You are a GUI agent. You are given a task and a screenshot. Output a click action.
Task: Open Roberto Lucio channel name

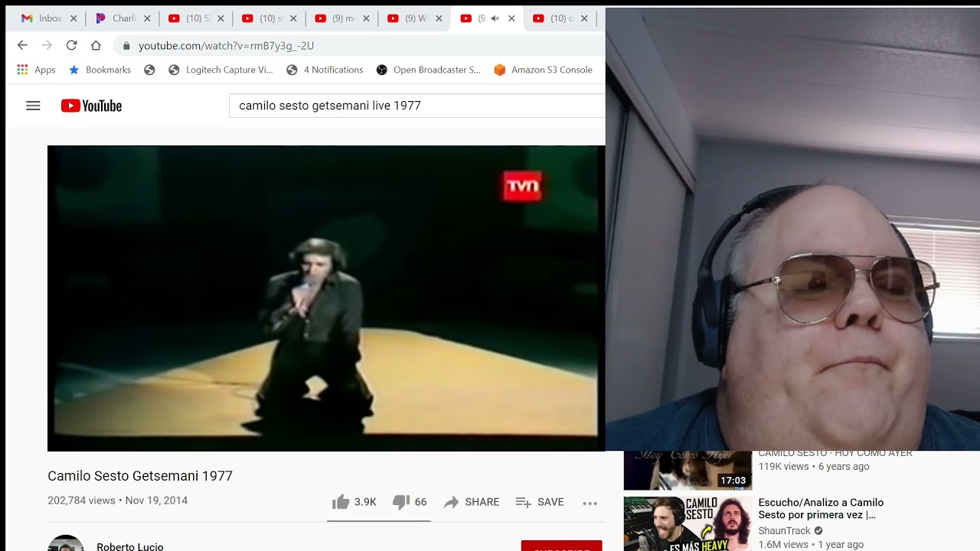(x=130, y=546)
